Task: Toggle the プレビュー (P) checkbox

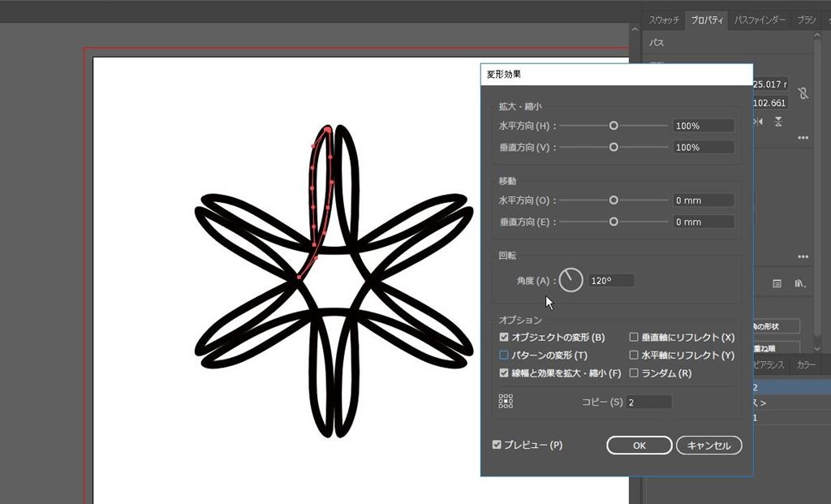Action: tap(497, 445)
